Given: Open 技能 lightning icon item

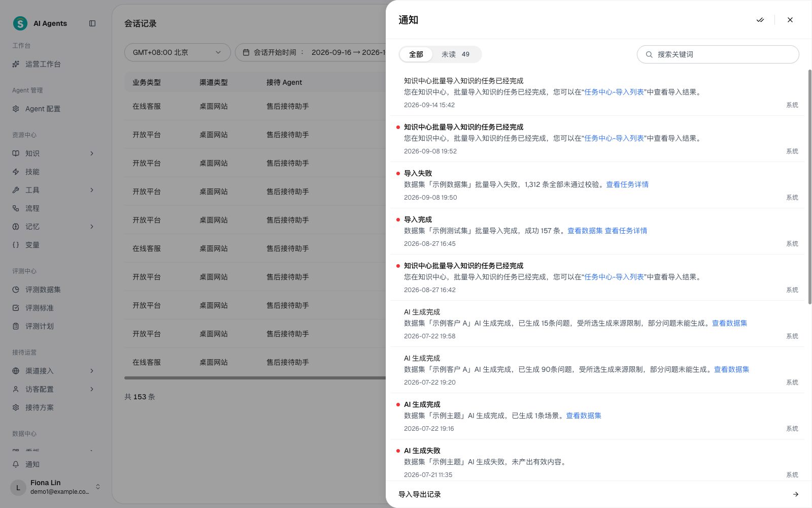Looking at the screenshot, I should pyautogui.click(x=16, y=172).
